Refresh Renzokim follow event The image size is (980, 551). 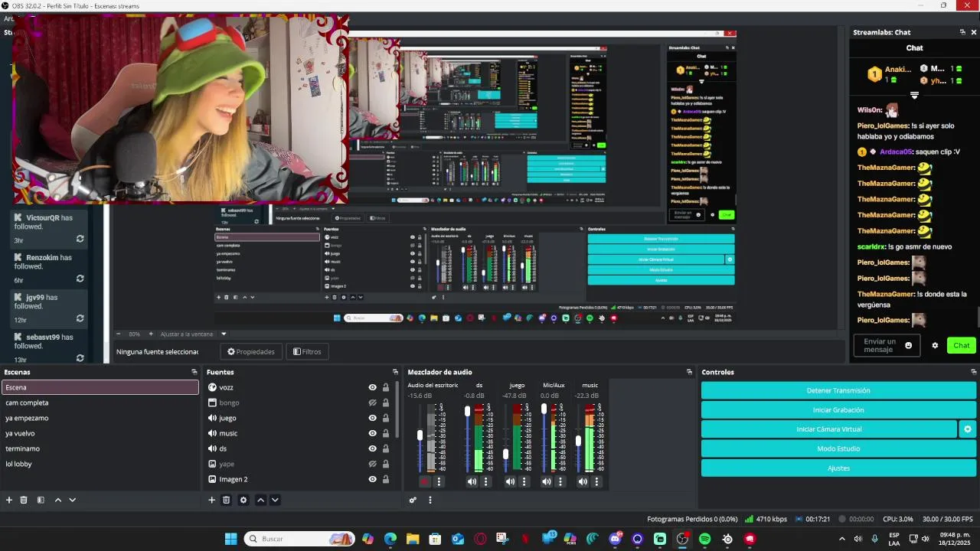click(x=80, y=279)
